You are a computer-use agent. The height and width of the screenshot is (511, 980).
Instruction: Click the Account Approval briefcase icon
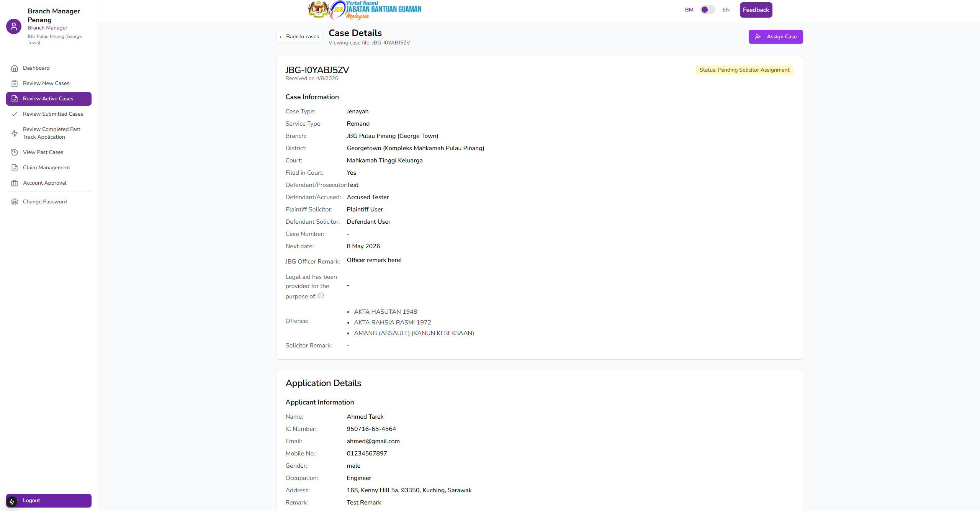(x=15, y=183)
